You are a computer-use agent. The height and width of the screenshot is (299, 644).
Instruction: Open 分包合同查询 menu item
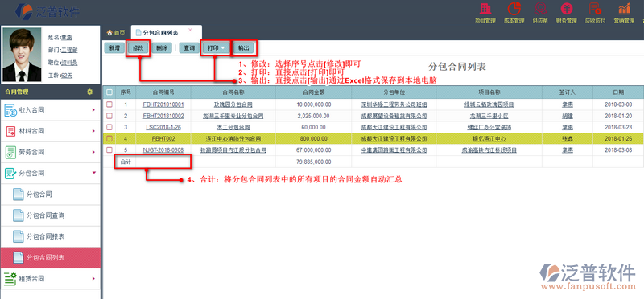(x=50, y=215)
